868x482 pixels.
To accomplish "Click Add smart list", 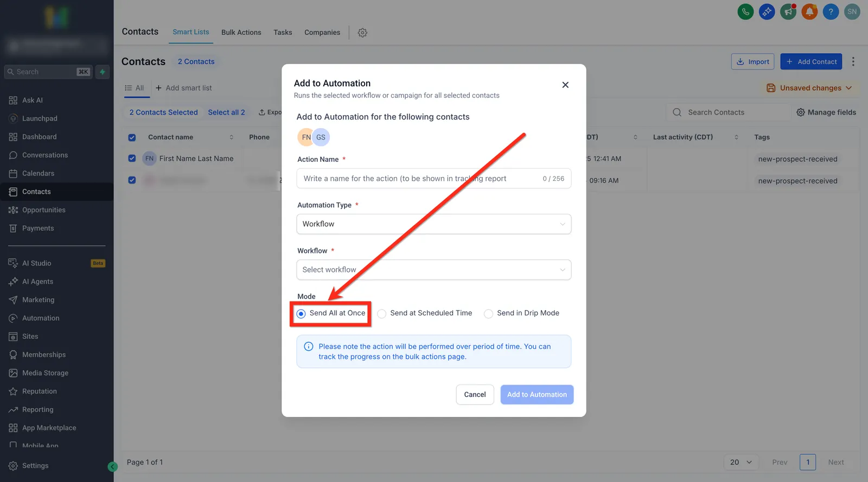I will (183, 88).
